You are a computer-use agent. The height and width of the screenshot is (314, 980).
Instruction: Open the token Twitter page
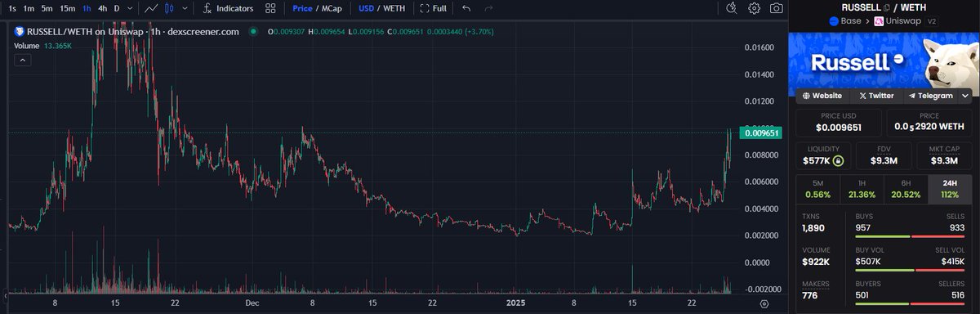(x=877, y=96)
